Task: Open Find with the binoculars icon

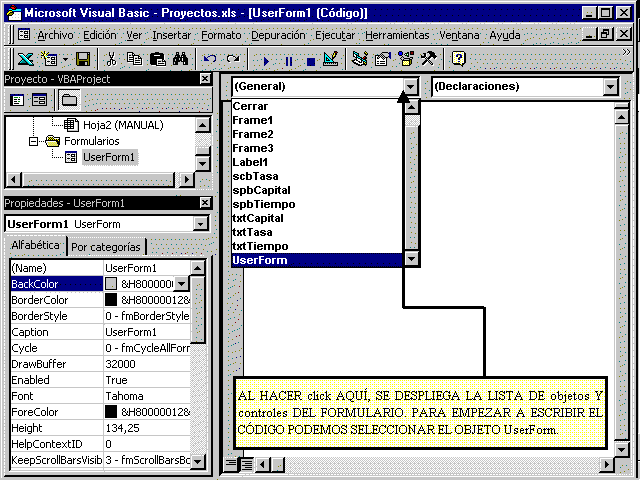Action: pyautogui.click(x=180, y=60)
